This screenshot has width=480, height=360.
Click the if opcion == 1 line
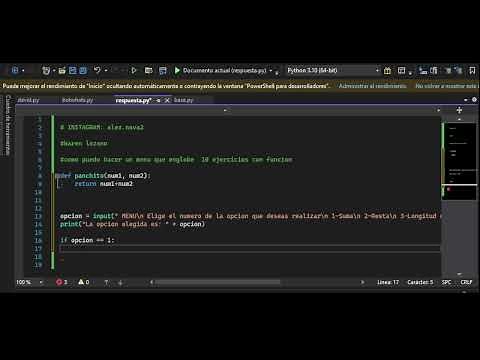click(x=87, y=240)
